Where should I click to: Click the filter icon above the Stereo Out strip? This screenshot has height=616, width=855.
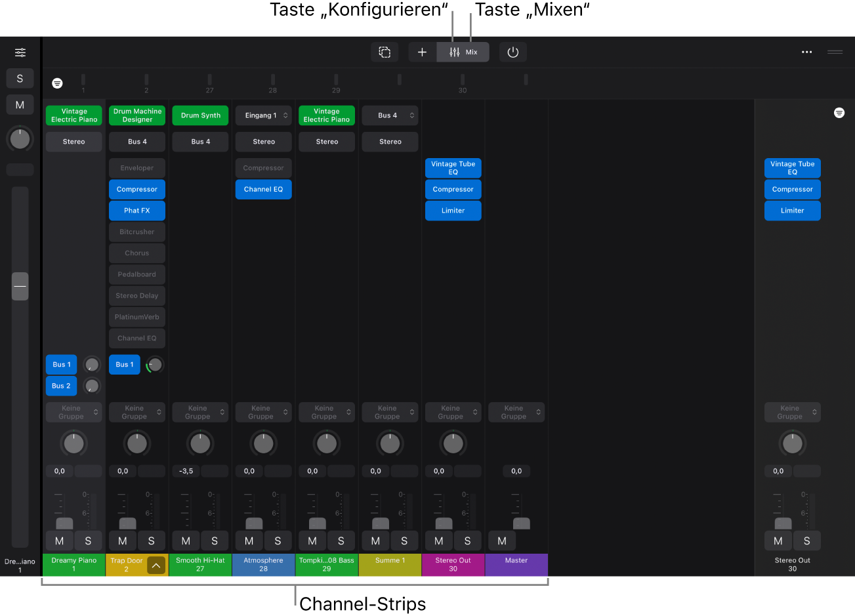click(x=839, y=112)
